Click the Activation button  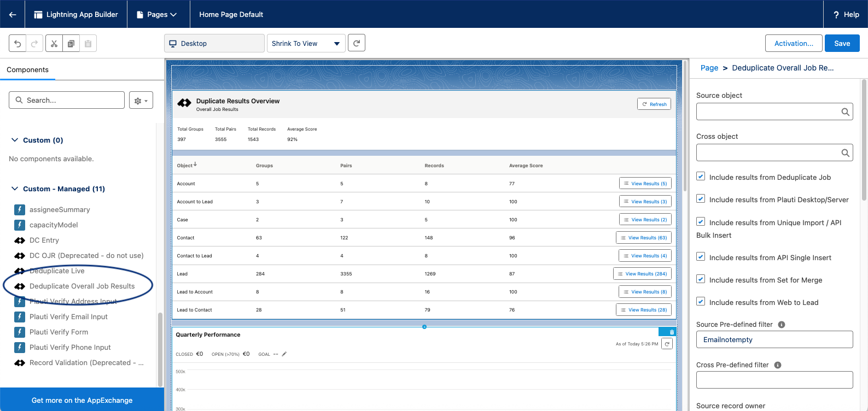pyautogui.click(x=794, y=43)
